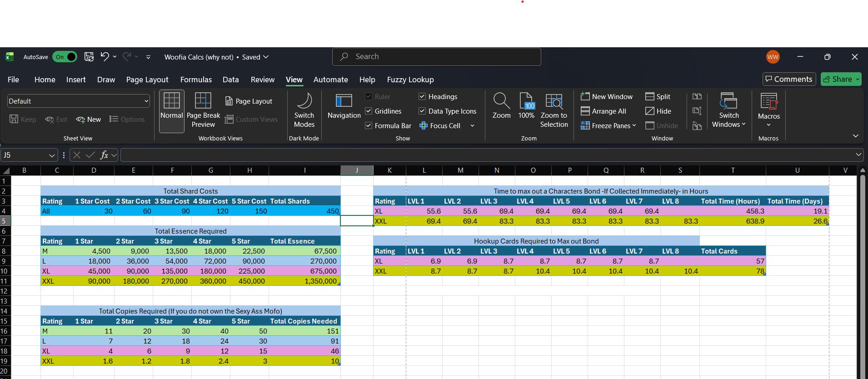The height and width of the screenshot is (379, 868).
Task: Open Customize Quick Access Toolbar dropdown
Action: coord(148,57)
